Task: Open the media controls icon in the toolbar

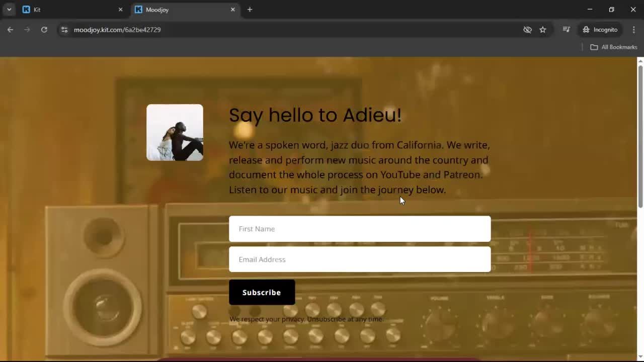Action: point(566,30)
